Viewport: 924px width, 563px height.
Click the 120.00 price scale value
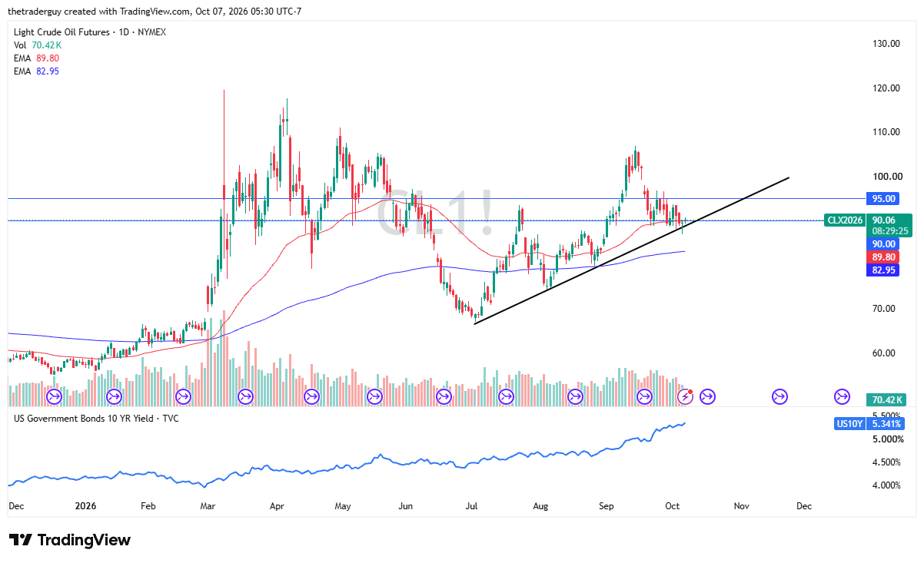pyautogui.click(x=886, y=88)
